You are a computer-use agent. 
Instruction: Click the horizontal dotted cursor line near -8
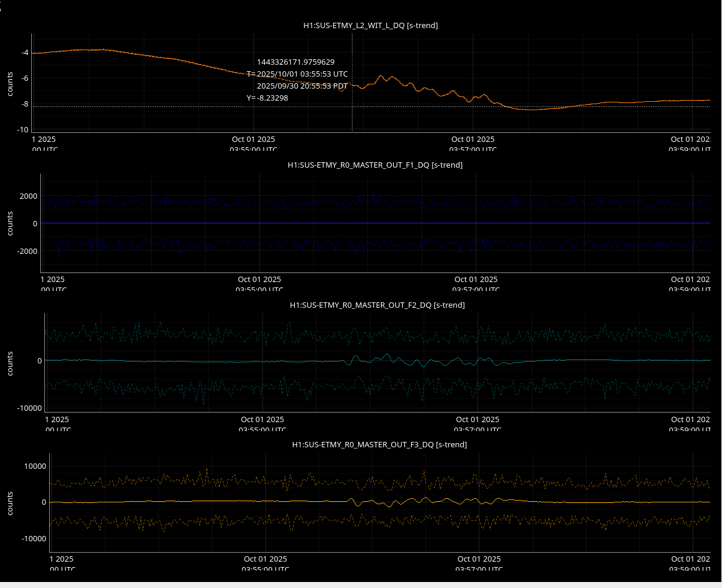pos(180,107)
